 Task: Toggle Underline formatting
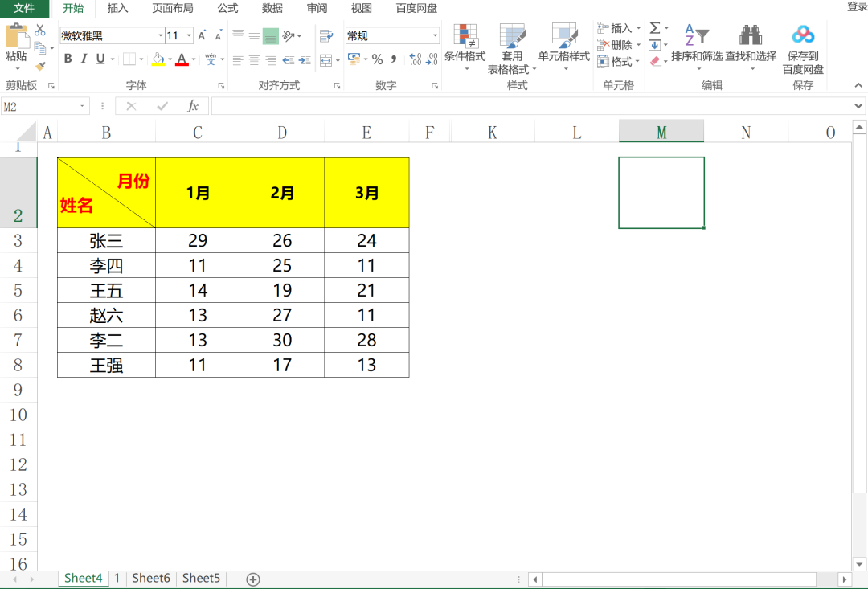[100, 59]
